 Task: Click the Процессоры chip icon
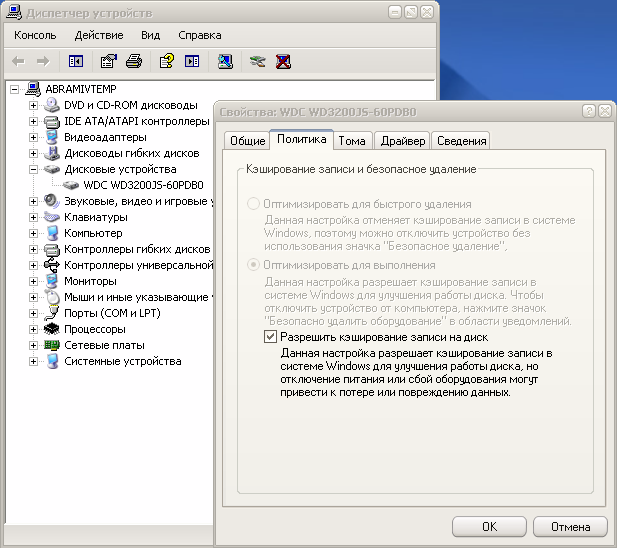[x=52, y=329]
